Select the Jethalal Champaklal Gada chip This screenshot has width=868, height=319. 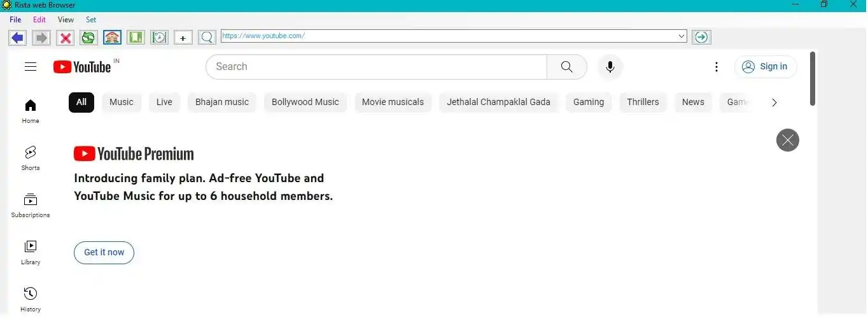coord(498,102)
